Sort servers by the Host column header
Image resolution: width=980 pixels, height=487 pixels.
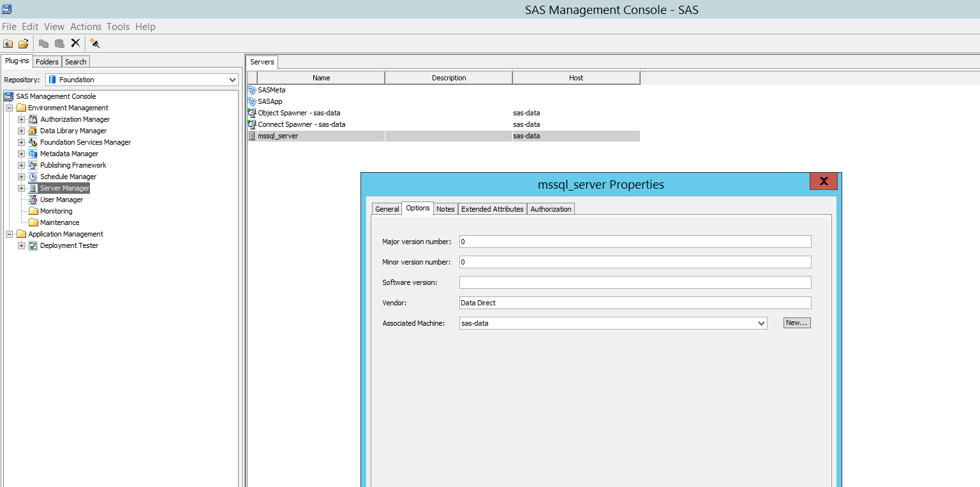click(575, 78)
